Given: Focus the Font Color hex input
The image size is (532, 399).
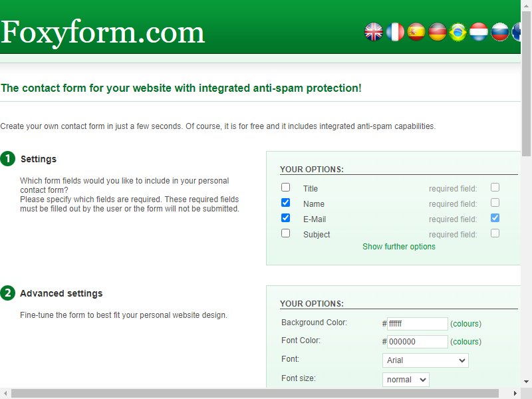Looking at the screenshot, I should coord(418,342).
